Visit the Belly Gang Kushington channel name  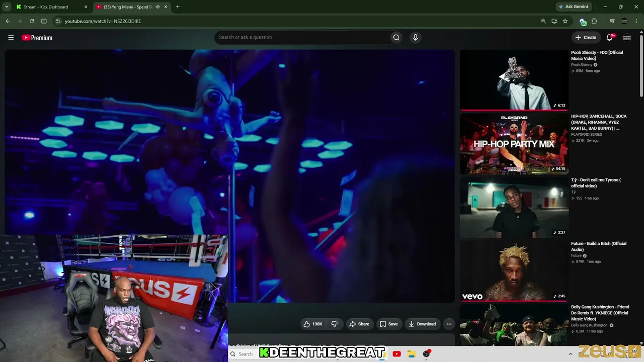590,325
